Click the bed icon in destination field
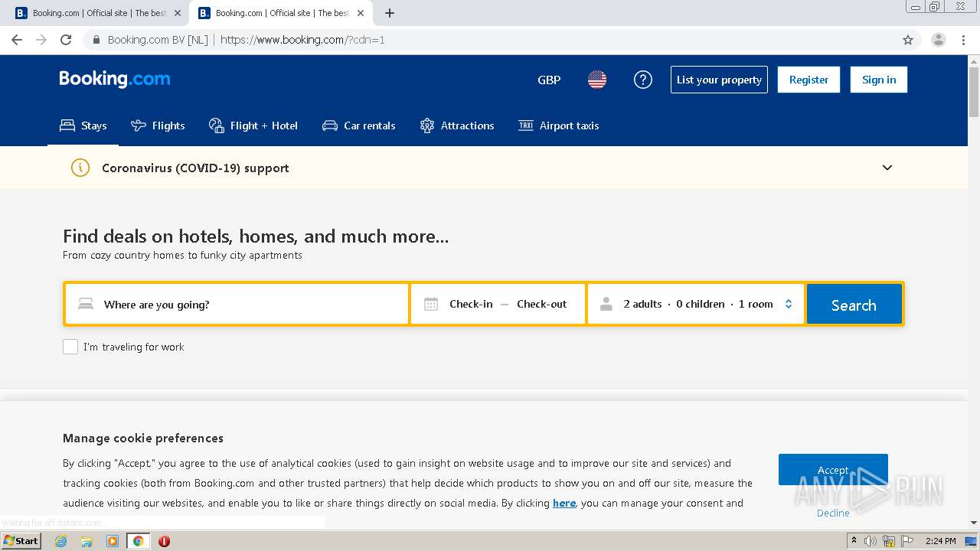This screenshot has height=551, width=980. click(86, 305)
